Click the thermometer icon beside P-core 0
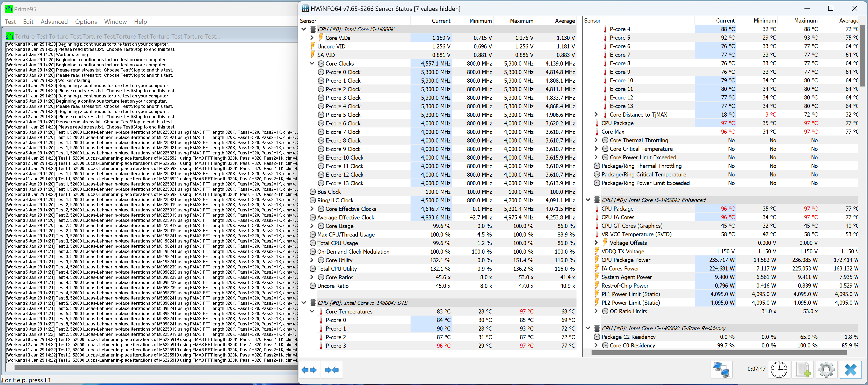868x385 pixels. pos(321,320)
